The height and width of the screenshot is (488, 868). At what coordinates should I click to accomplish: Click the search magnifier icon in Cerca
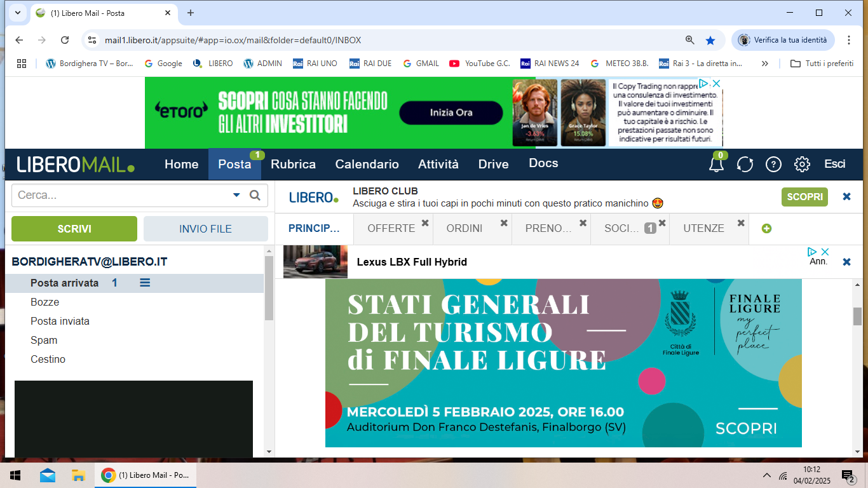pyautogui.click(x=255, y=196)
